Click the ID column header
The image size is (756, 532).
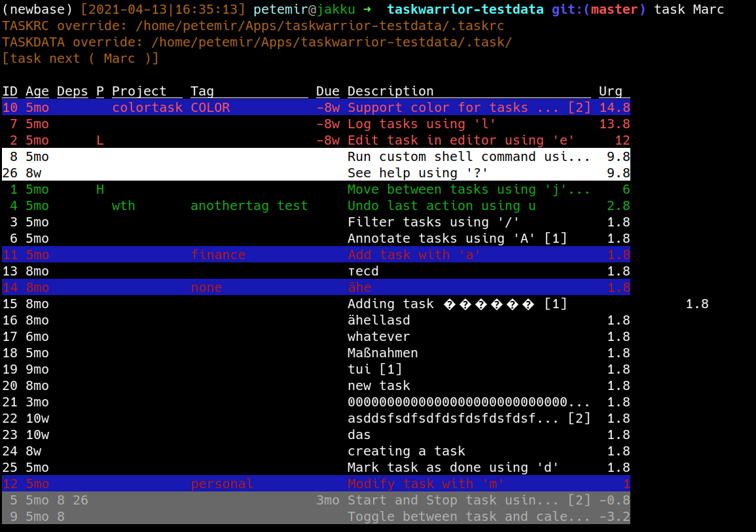(11, 91)
